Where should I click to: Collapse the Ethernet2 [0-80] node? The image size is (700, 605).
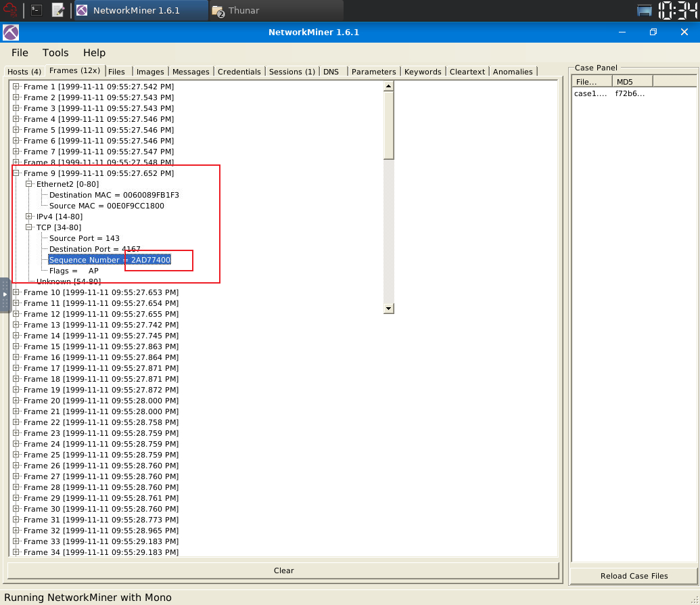pos(29,183)
